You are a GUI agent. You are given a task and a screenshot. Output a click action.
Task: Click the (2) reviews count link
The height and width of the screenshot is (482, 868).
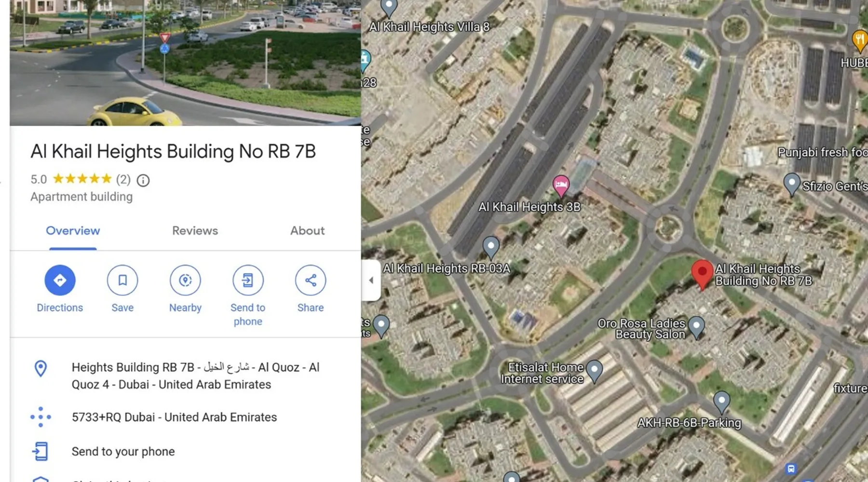[123, 180]
